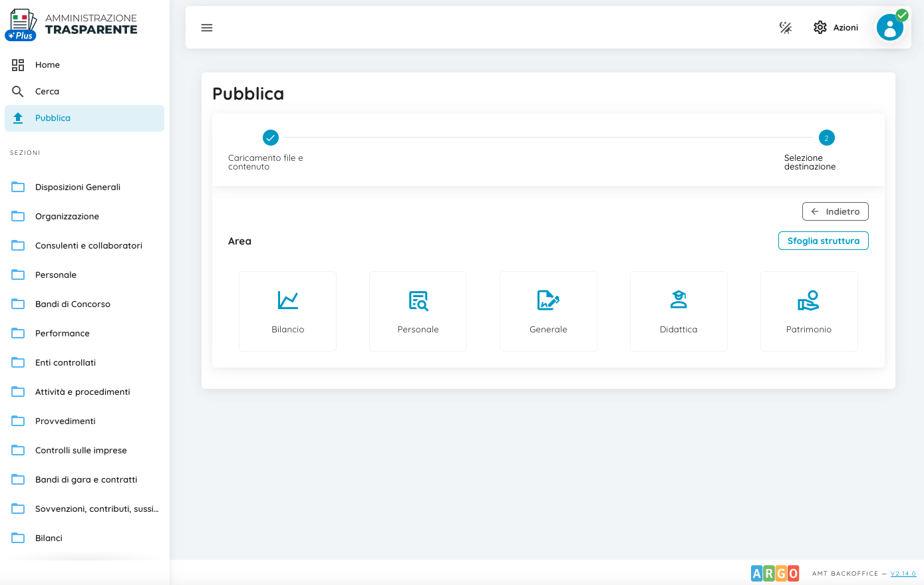Click the Organizzazione folder icon
Viewport: 924px width, 585px height.
(x=18, y=216)
